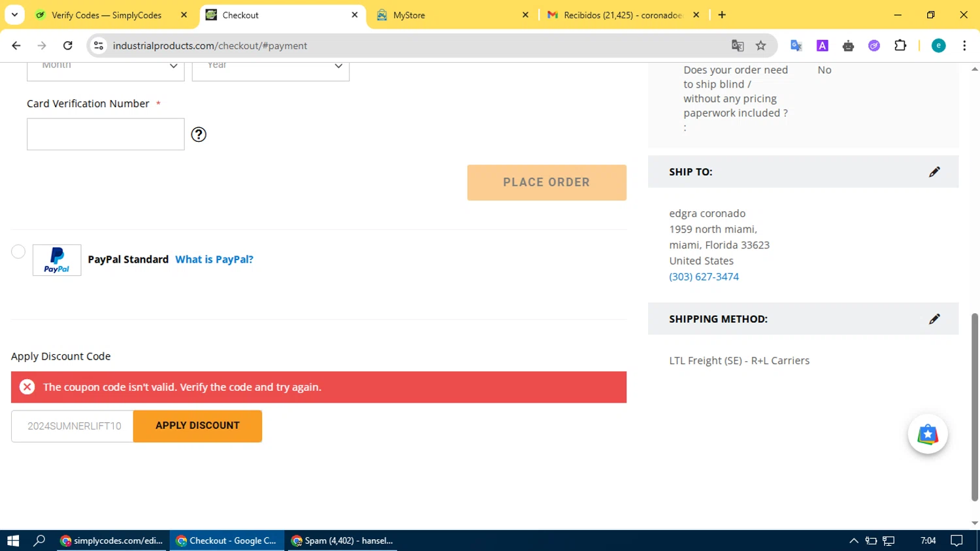This screenshot has width=980, height=551.
Task: Switch to the Checkout tab
Action: [x=283, y=15]
